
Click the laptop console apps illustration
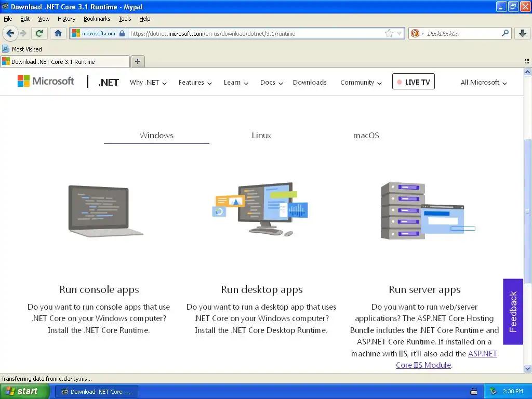pyautogui.click(x=105, y=211)
